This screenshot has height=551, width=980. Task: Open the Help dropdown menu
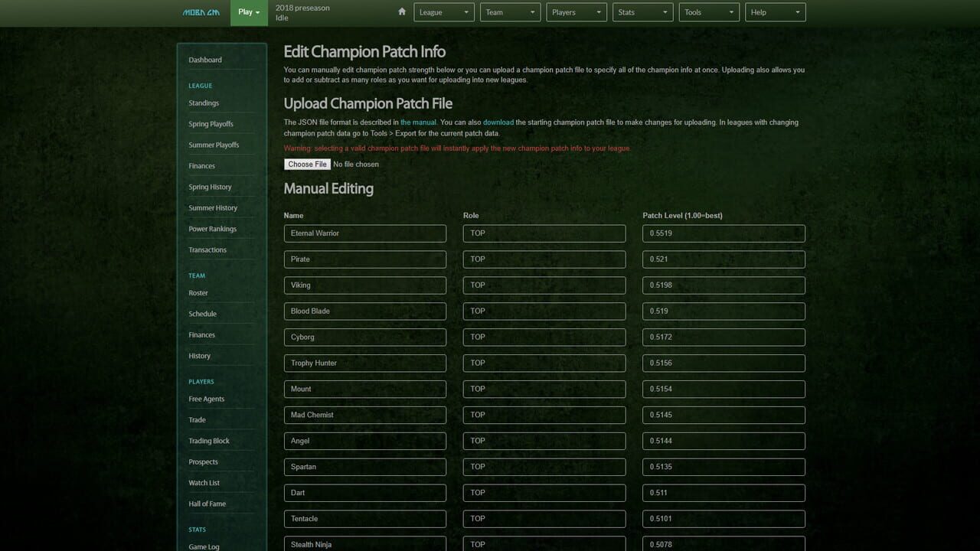775,12
